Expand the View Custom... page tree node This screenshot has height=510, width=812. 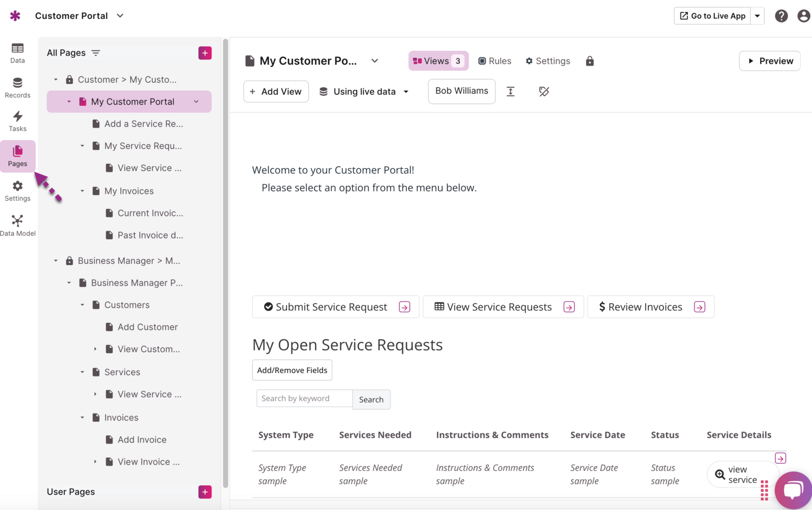[95, 349]
